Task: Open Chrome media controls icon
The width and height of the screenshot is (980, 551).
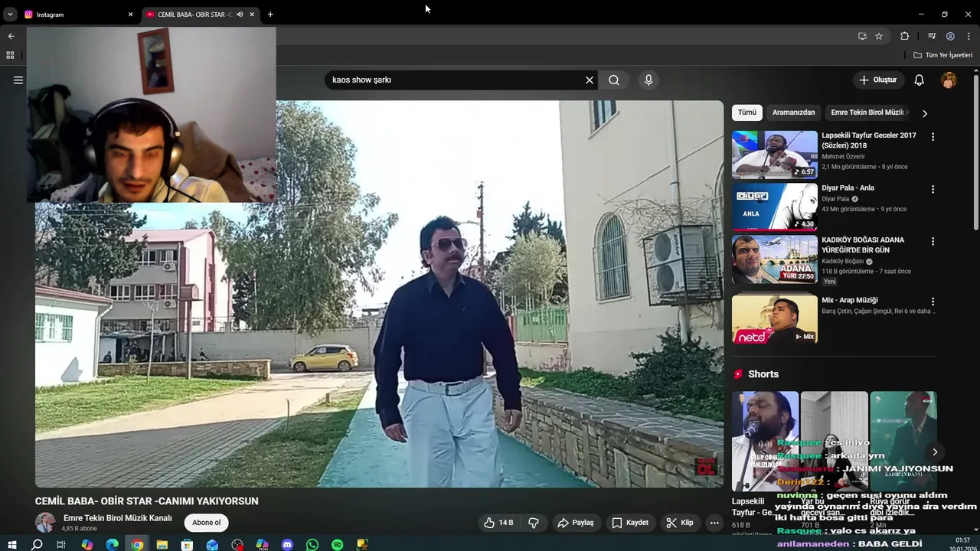Action: [x=932, y=36]
